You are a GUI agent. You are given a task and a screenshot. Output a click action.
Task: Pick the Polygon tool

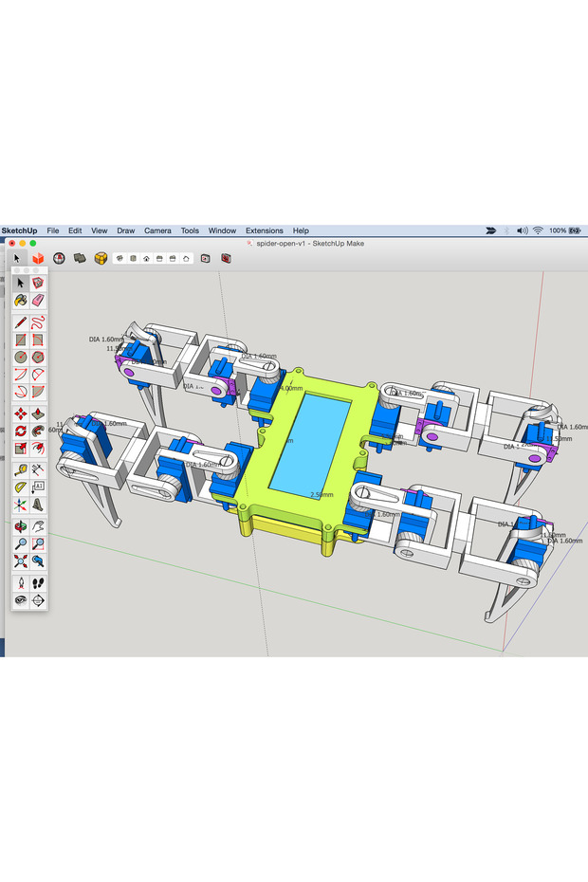coord(38,358)
